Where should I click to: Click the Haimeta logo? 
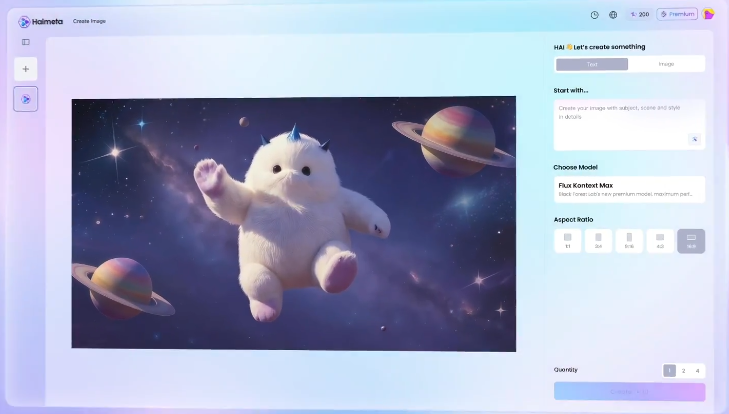tap(40, 21)
